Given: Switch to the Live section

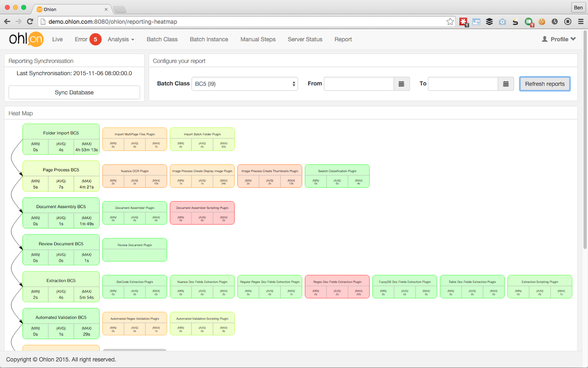Looking at the screenshot, I should coord(57,39).
